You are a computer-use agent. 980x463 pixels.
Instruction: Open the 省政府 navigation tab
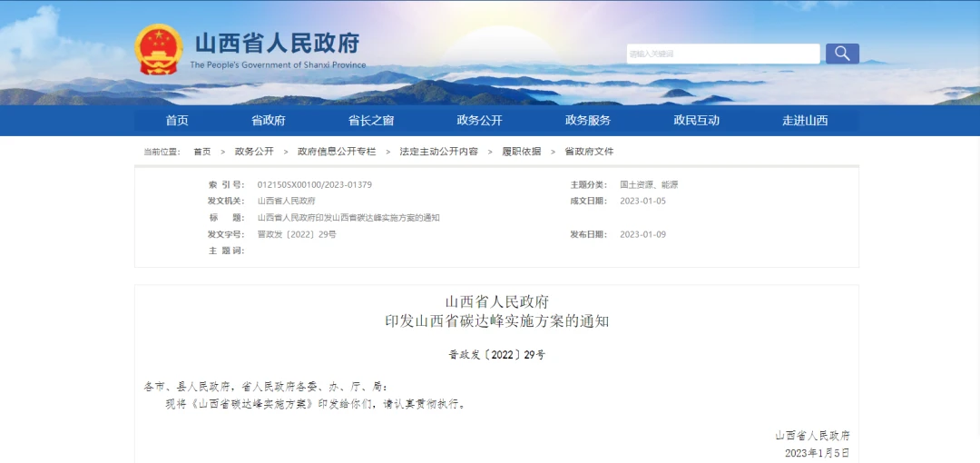point(269,121)
